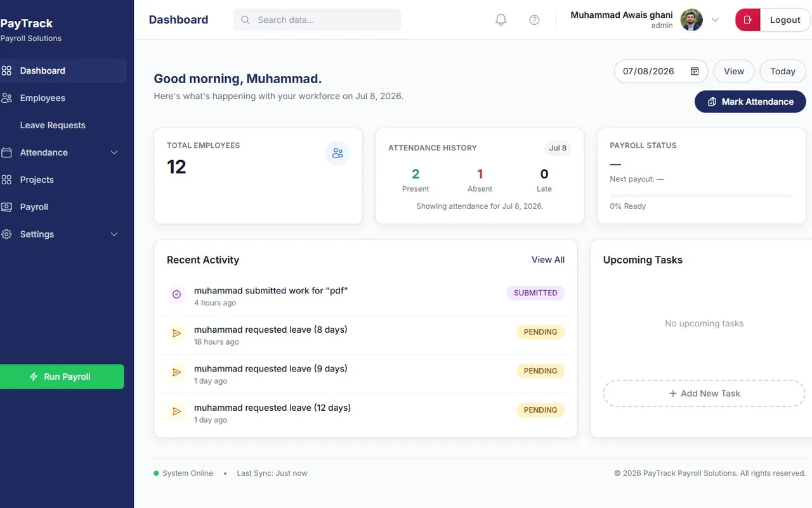Click the search magnifier icon
The image size is (812, 508).
pos(246,20)
